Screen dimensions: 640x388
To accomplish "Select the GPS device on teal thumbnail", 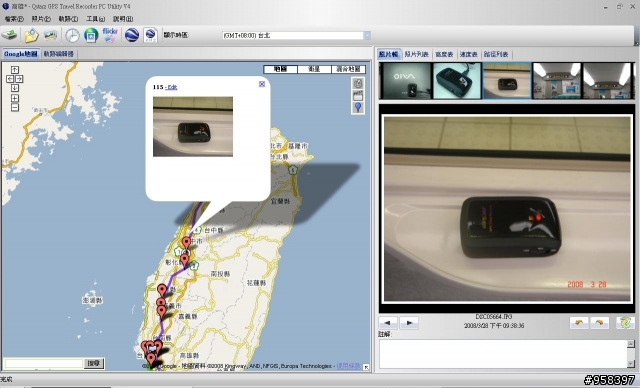I will pyautogui.click(x=457, y=80).
